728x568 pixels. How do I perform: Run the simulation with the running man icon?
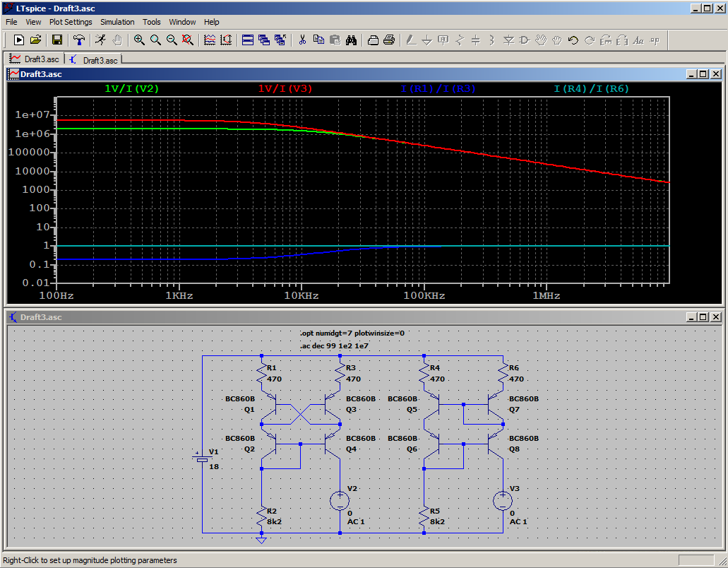click(101, 40)
